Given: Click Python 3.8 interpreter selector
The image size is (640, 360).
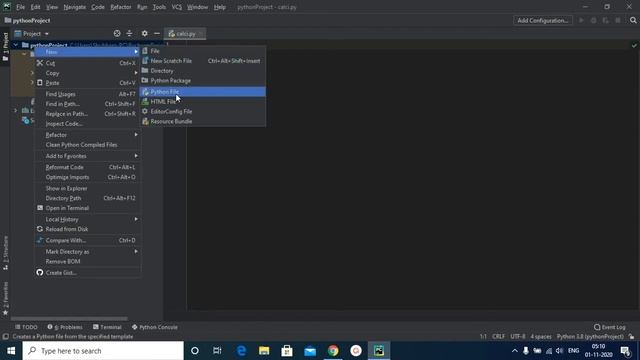Looking at the screenshot, I should (x=590, y=337).
